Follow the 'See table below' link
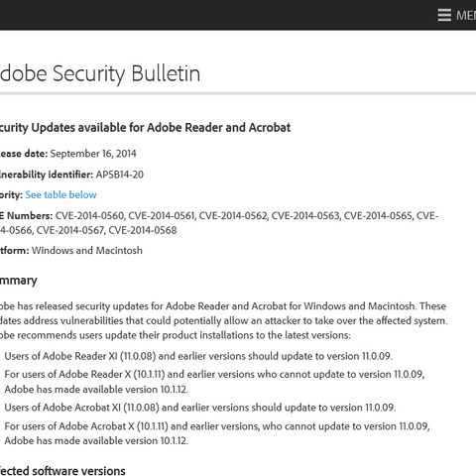This screenshot has height=476, width=476. 60,194
